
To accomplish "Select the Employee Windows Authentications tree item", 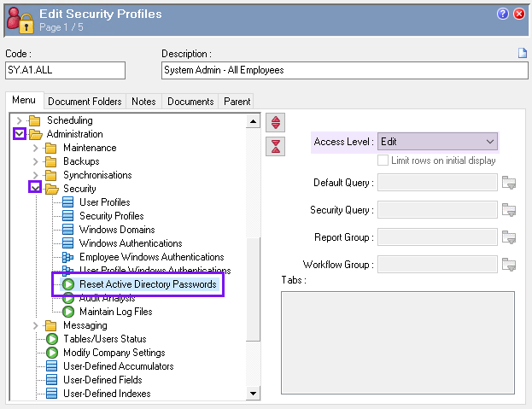I will click(x=152, y=257).
